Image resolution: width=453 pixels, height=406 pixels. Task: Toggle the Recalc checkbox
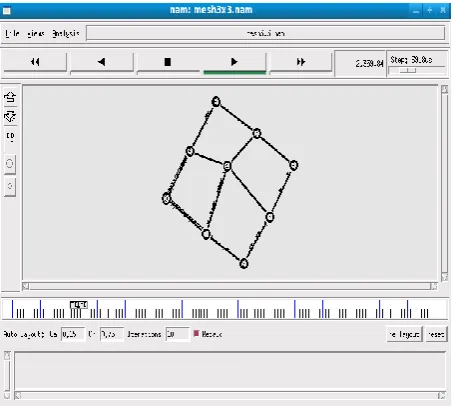pos(196,333)
